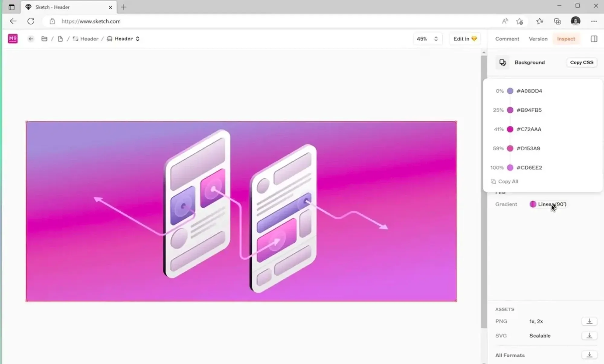Viewport: 604px width, 364px height.
Task: Open the tab actions menu icon
Action: click(11, 7)
